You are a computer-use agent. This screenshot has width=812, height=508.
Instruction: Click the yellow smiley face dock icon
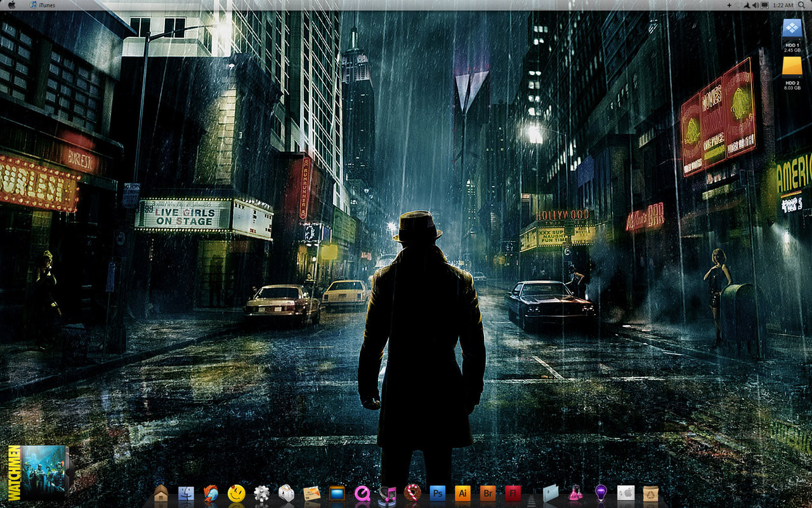click(x=237, y=493)
